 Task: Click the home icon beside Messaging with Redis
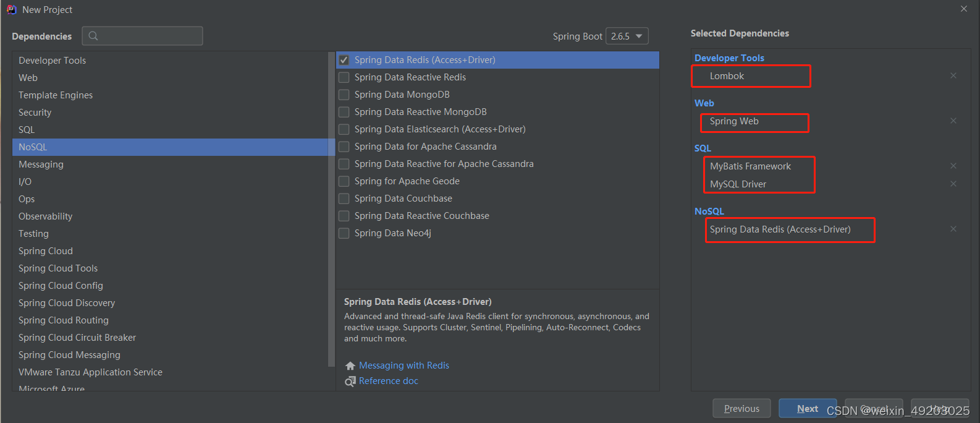350,365
